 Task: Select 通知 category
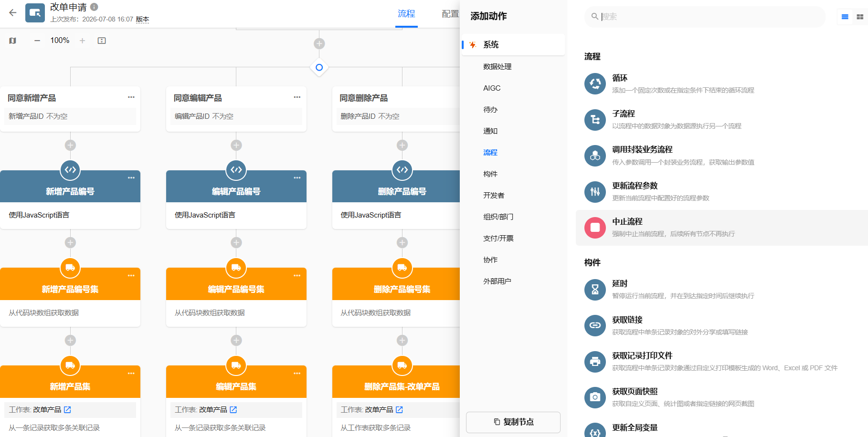tap(490, 131)
